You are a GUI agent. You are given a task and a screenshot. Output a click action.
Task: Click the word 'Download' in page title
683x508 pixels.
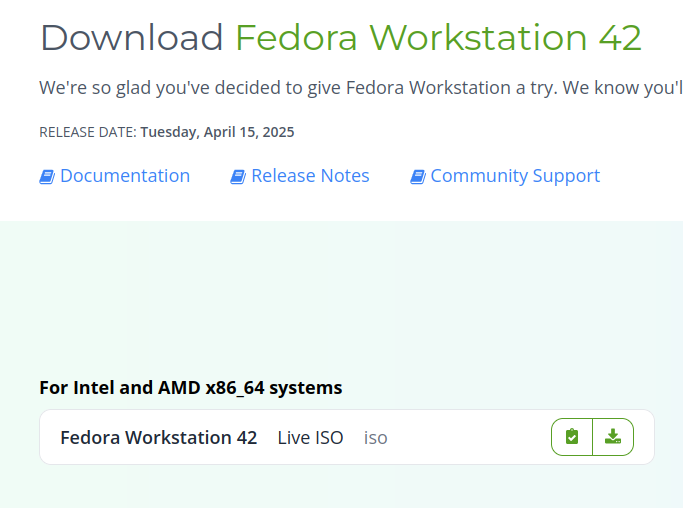click(x=131, y=38)
